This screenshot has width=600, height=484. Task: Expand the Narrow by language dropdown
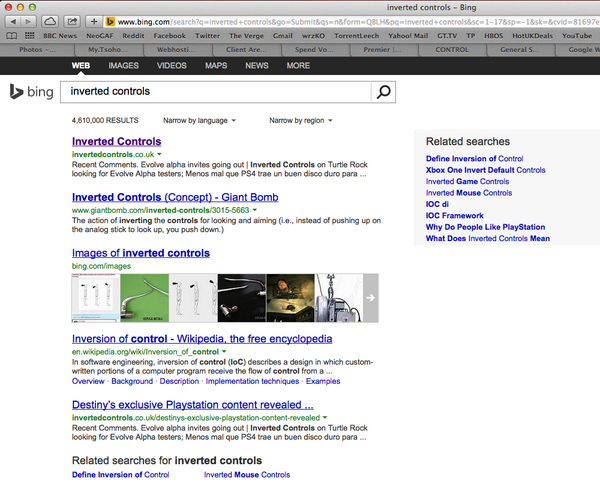pyautogui.click(x=199, y=121)
